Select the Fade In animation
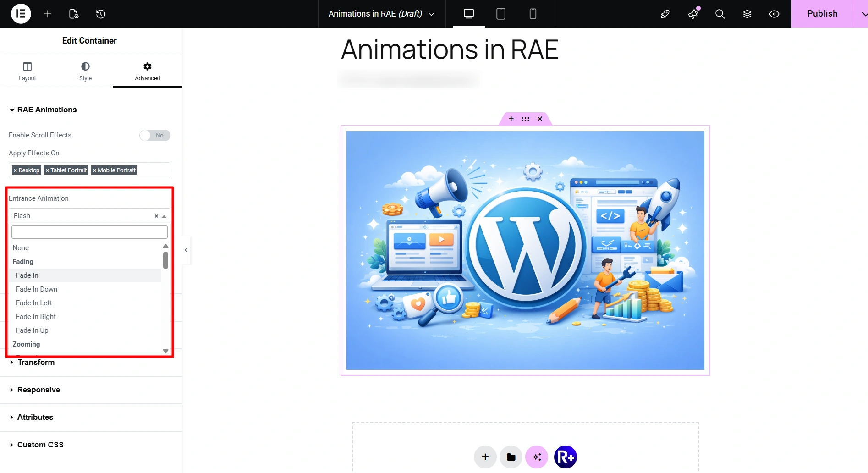This screenshot has height=473, width=868. [x=86, y=275]
